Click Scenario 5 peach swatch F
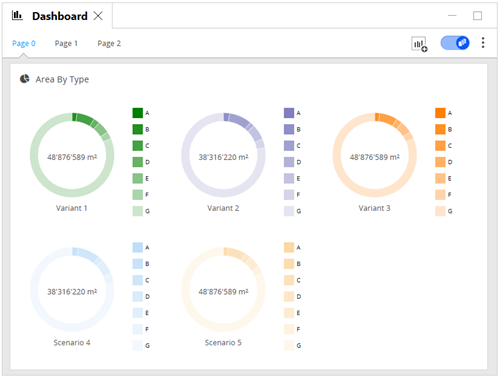This screenshot has height=378, width=500. click(x=289, y=329)
